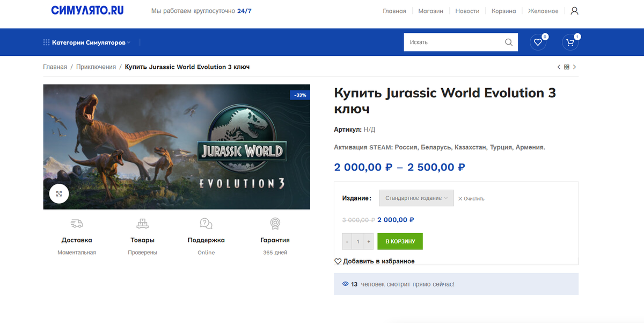This screenshot has height=323, width=644.
Task: Click the crossed-out 3 000,00 price
Action: click(x=358, y=220)
